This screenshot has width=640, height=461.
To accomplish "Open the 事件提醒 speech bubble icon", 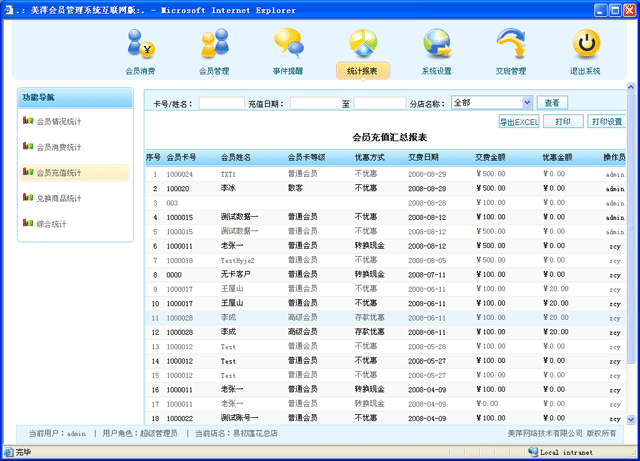I will coord(289,43).
